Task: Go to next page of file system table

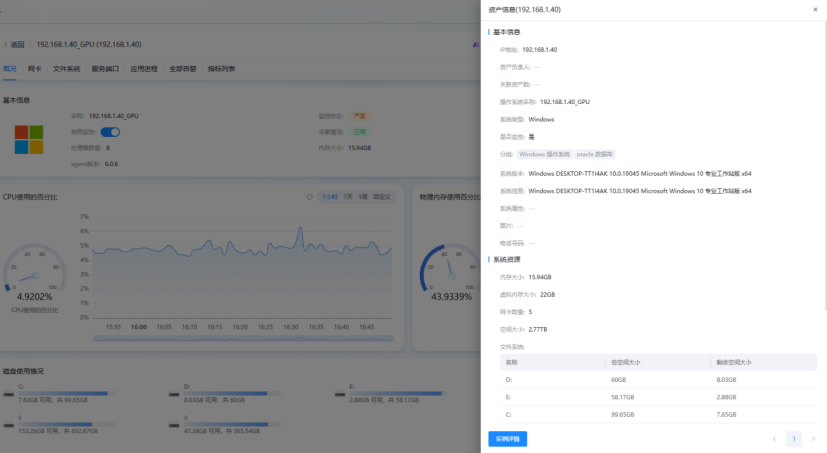Action: tap(813, 439)
